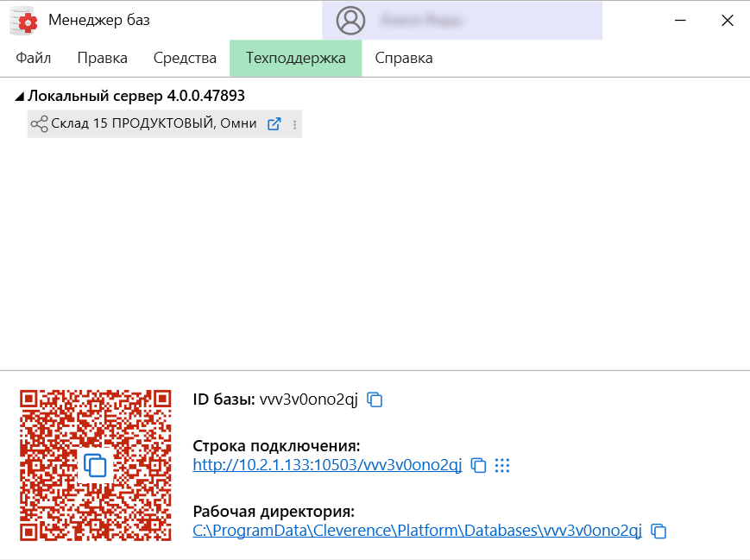Open the Техподдержка menu

(x=296, y=58)
